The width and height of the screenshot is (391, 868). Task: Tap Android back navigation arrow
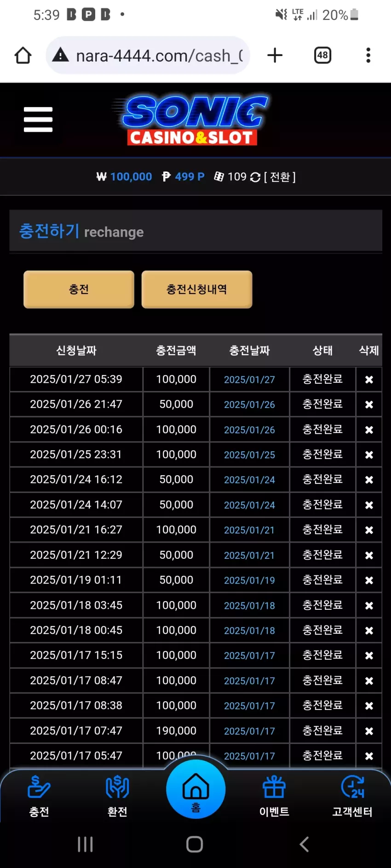click(304, 844)
